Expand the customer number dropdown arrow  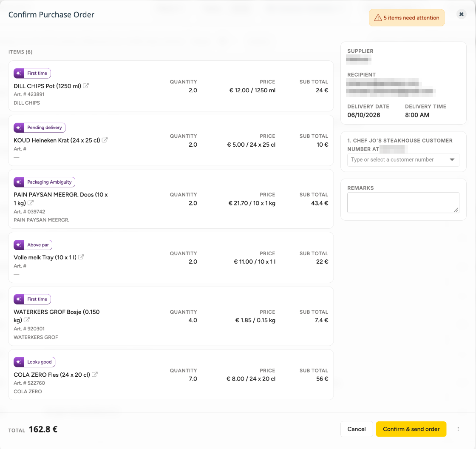click(452, 160)
